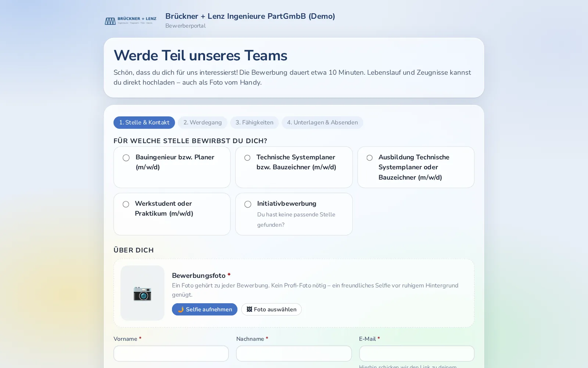Click the Brückner + Lenz Ingenieure PartGmbB title
The height and width of the screenshot is (368, 588).
250,16
